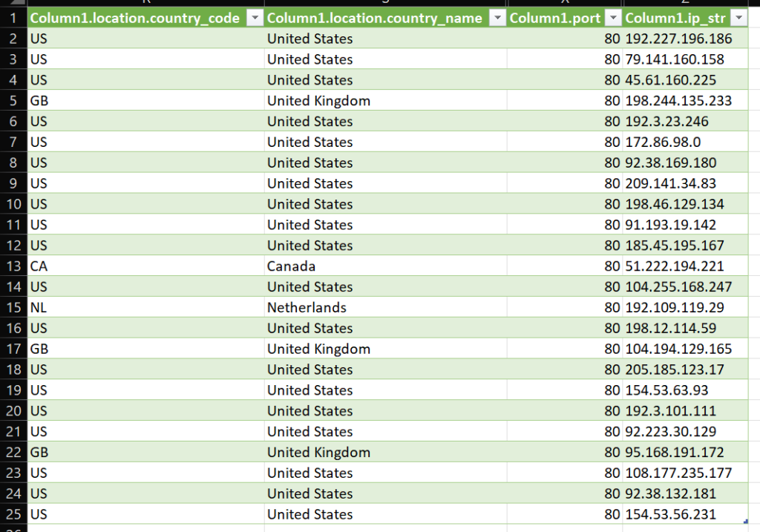Click IP cell 192.3.23.246
Image resolution: width=760 pixels, height=532 pixels.
point(685,121)
